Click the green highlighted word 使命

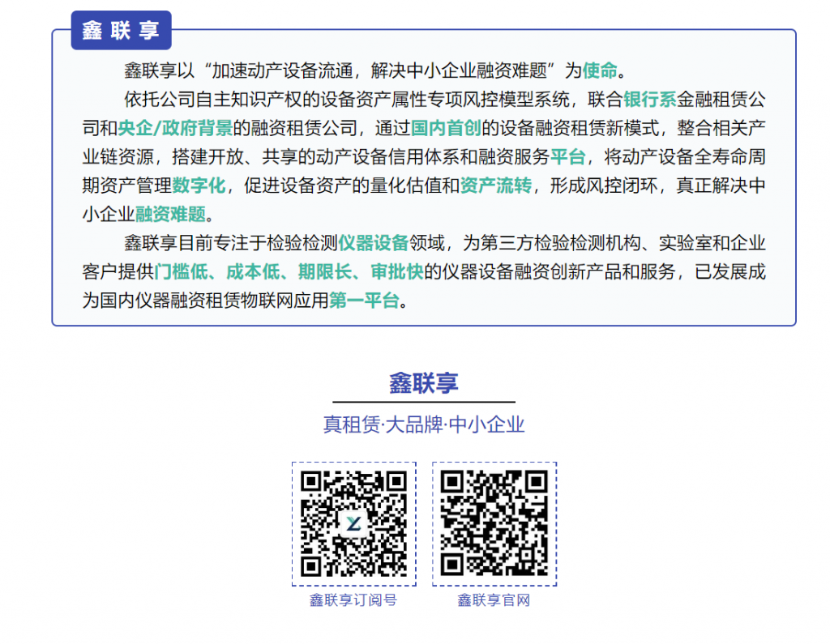coord(600,70)
